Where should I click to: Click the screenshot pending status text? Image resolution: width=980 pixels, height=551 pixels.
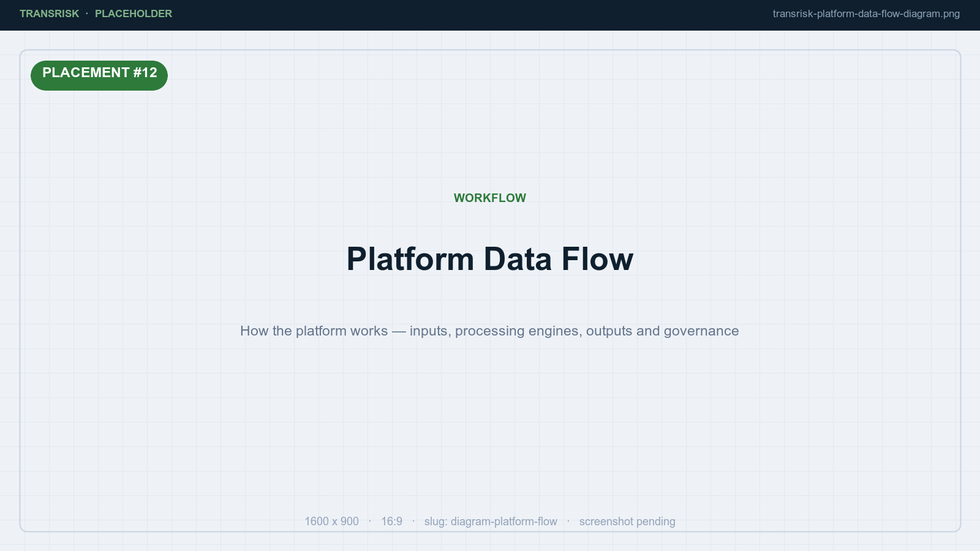pyautogui.click(x=627, y=521)
